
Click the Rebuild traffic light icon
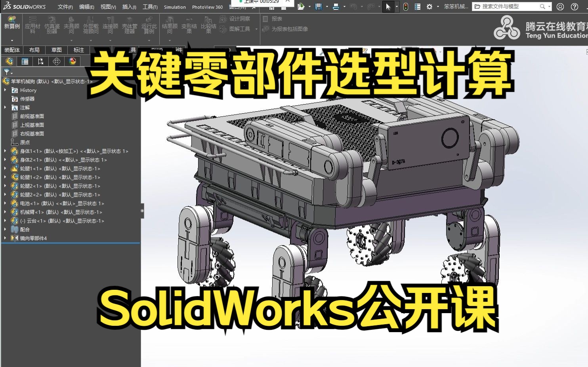pyautogui.click(x=406, y=6)
